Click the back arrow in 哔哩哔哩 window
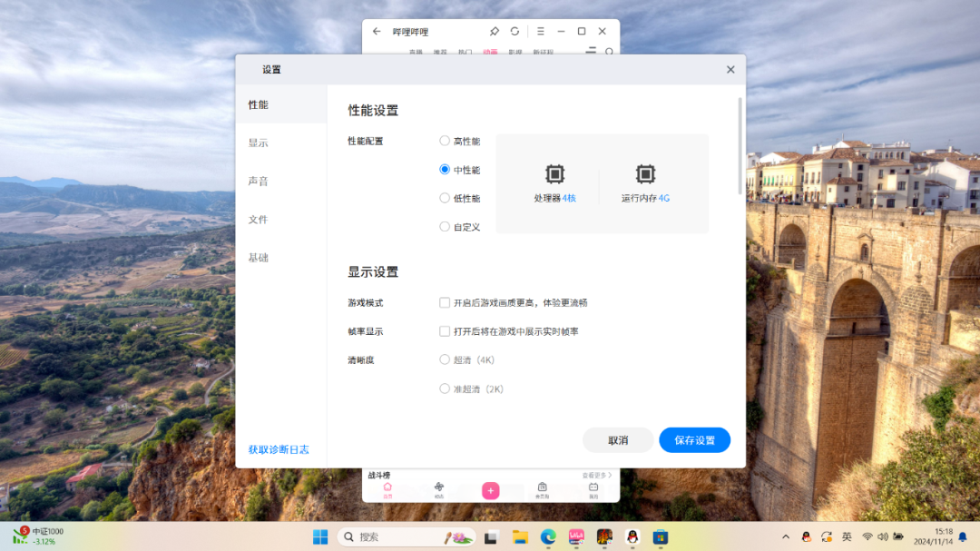The height and width of the screenshot is (551, 980). click(x=377, y=31)
